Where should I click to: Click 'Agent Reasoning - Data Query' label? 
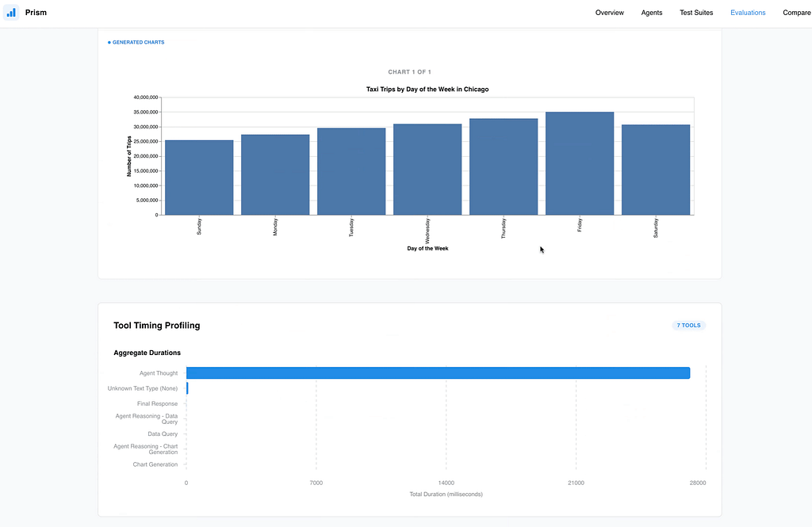[147, 418]
